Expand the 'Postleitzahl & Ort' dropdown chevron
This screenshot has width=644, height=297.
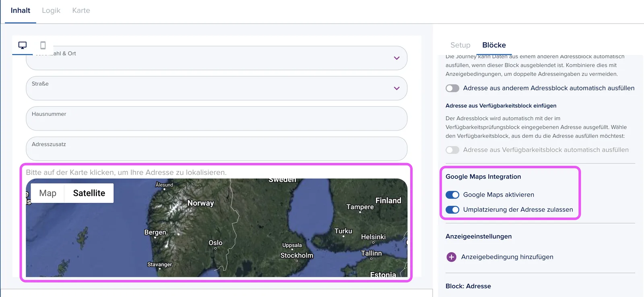tap(396, 58)
